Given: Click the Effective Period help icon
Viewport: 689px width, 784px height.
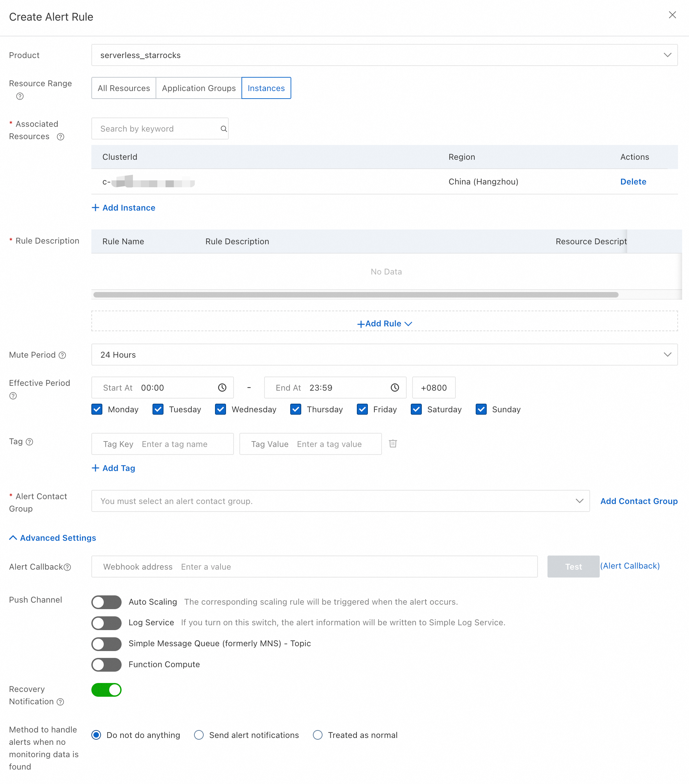Looking at the screenshot, I should pos(13,396).
